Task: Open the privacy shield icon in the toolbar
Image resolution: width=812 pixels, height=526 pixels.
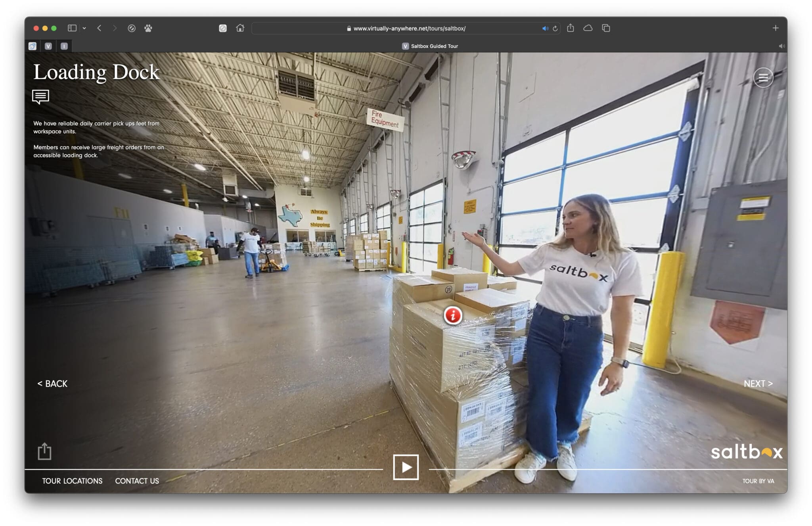Action: tap(132, 28)
